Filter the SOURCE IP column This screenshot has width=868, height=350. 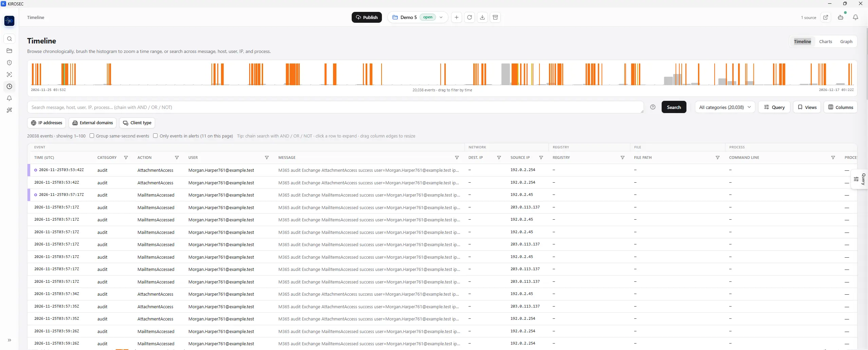click(x=541, y=158)
